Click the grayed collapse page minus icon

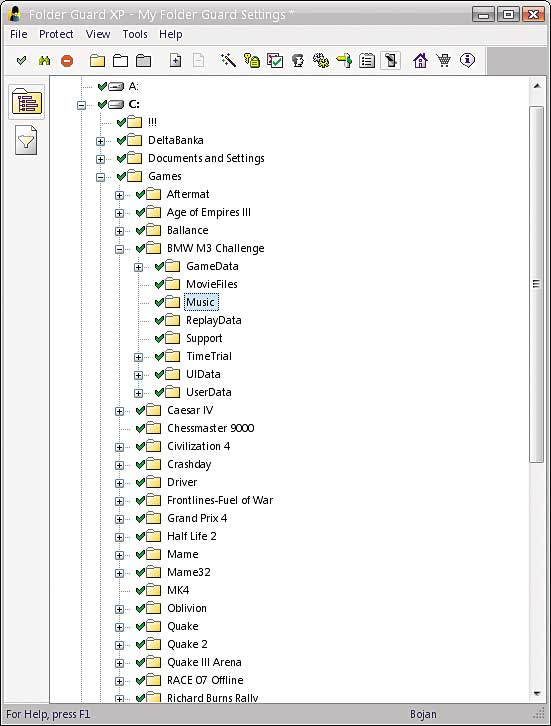pyautogui.click(x=198, y=61)
